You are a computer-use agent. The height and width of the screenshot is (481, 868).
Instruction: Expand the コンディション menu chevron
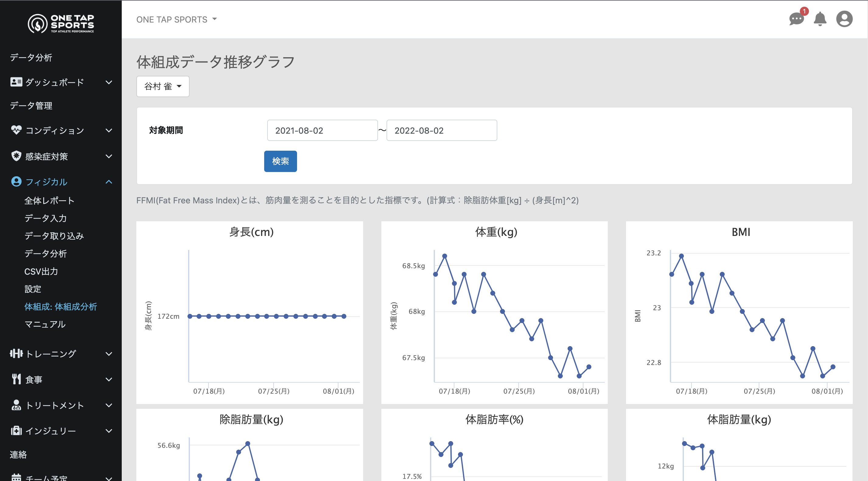(x=109, y=130)
